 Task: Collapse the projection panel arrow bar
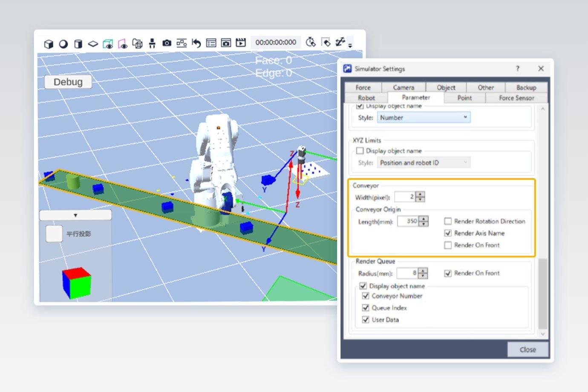point(75,215)
